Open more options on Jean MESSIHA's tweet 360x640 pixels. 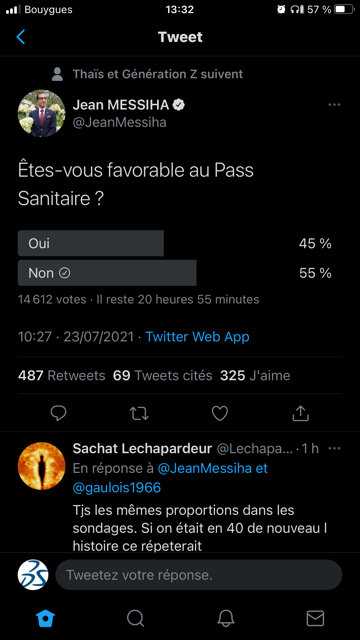tap(334, 105)
